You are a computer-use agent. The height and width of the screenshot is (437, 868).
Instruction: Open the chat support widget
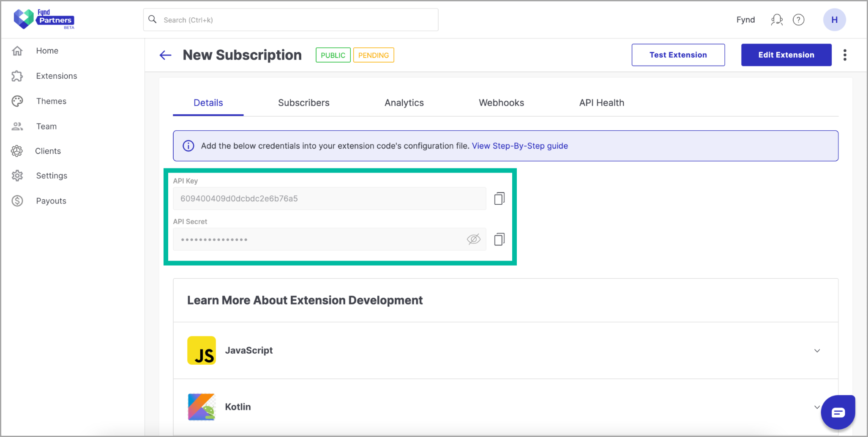pos(838,413)
